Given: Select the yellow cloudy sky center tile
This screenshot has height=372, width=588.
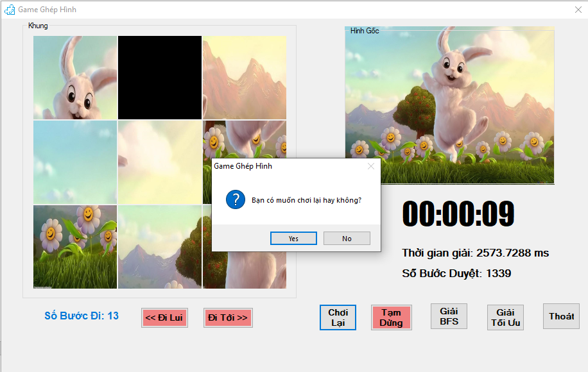Looking at the screenshot, I should (x=160, y=162).
